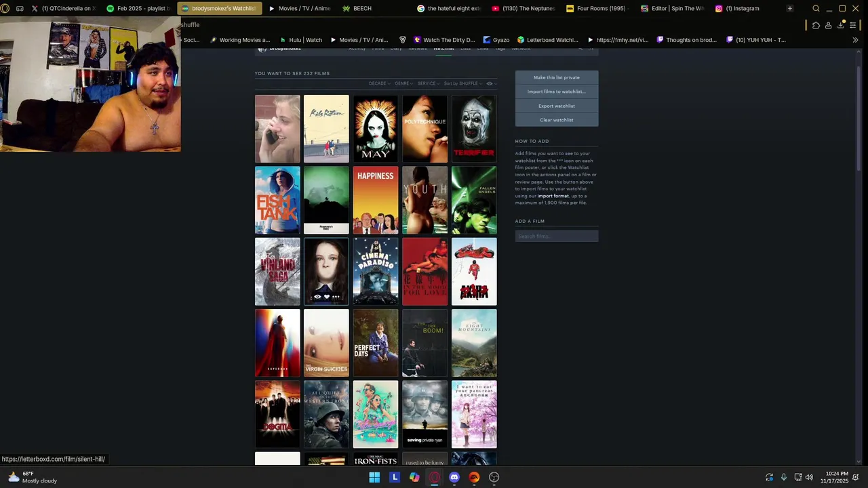
Task: Open the Happiness film poster
Action: [376, 200]
